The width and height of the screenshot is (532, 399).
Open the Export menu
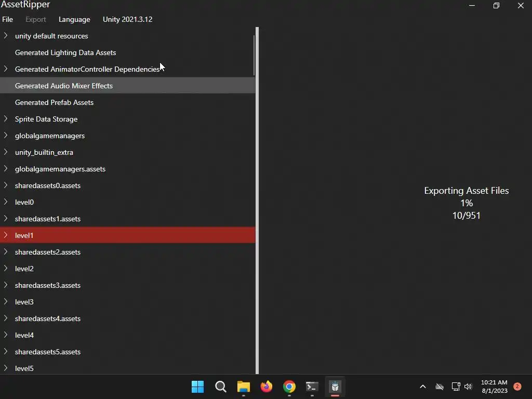pos(36,19)
